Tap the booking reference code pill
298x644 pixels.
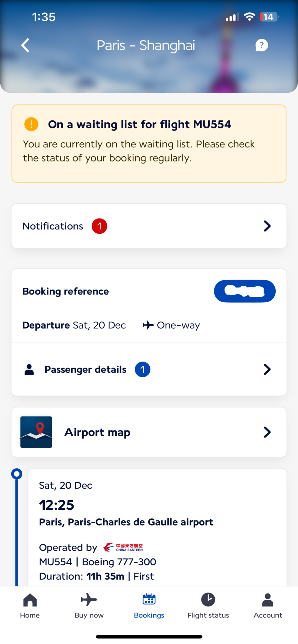coord(245,291)
